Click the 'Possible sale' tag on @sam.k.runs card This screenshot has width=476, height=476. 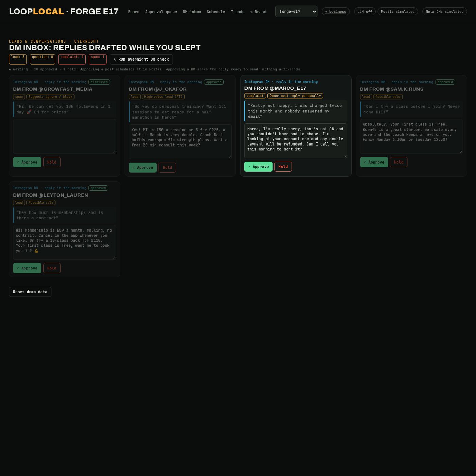tap(388, 97)
